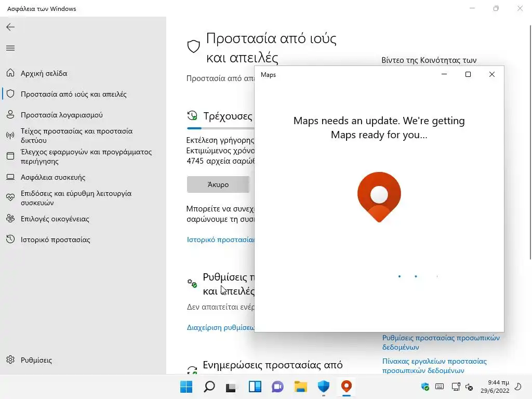Image resolution: width=532 pixels, height=399 pixels.
Task: Click the back arrow in Windows Security
Action: point(10,27)
